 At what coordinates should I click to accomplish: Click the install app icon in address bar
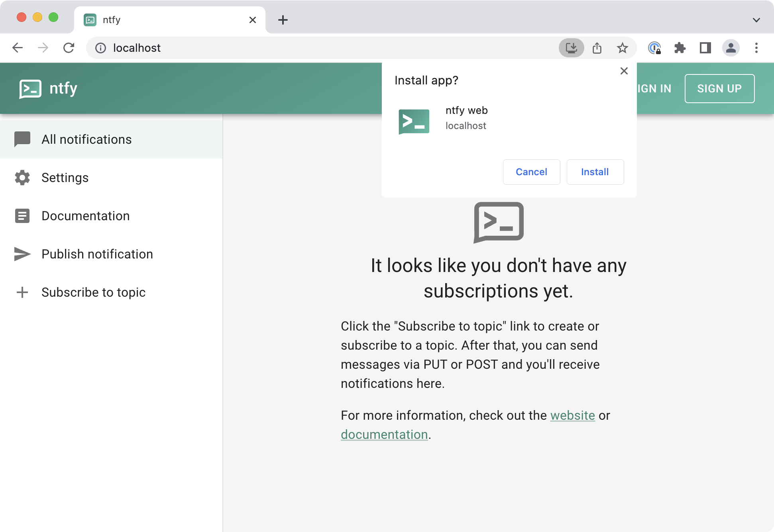coord(571,48)
